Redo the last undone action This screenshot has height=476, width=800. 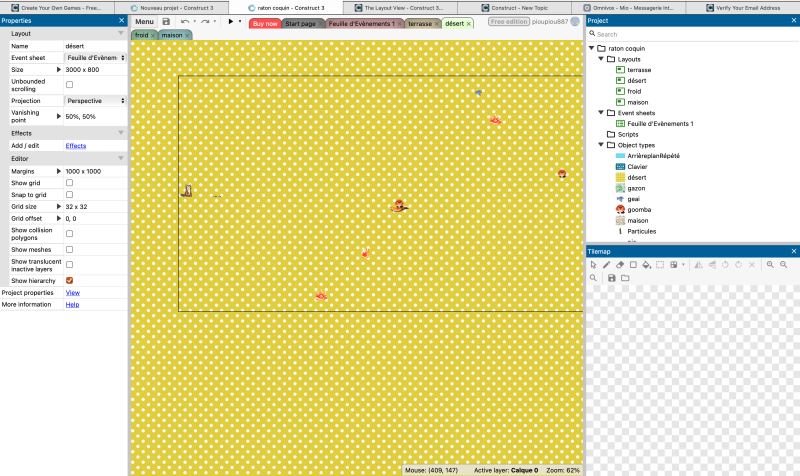(205, 21)
